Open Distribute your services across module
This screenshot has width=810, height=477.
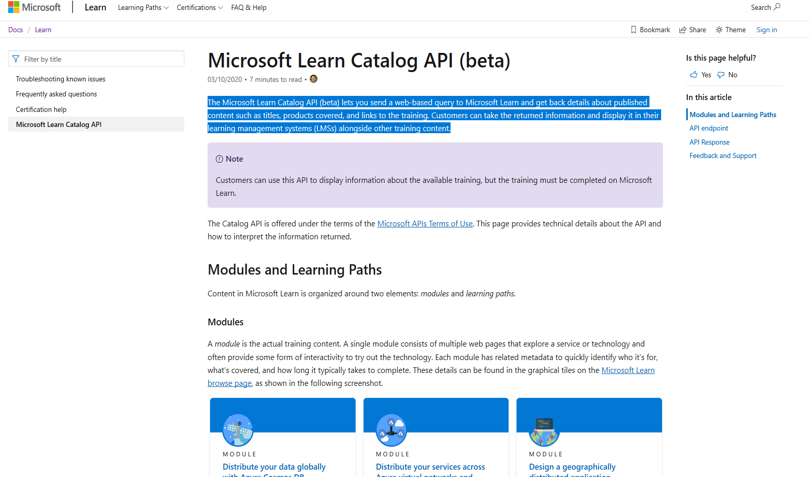click(x=430, y=467)
